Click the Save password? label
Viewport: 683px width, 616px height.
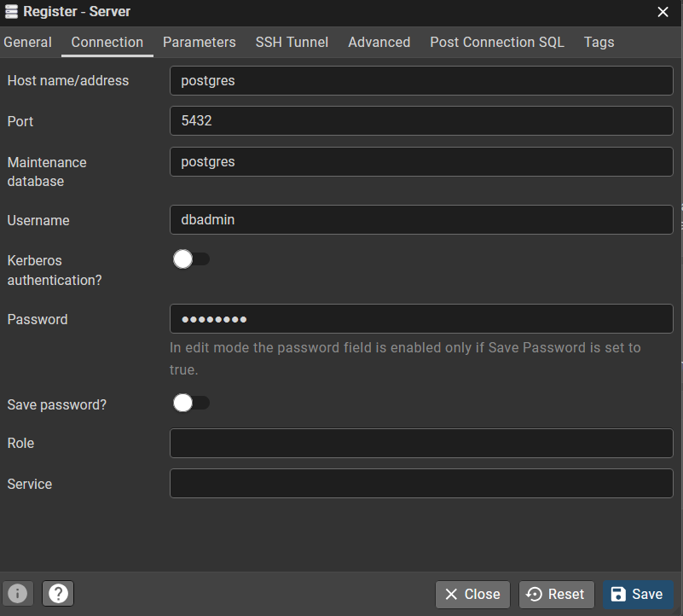coord(56,404)
